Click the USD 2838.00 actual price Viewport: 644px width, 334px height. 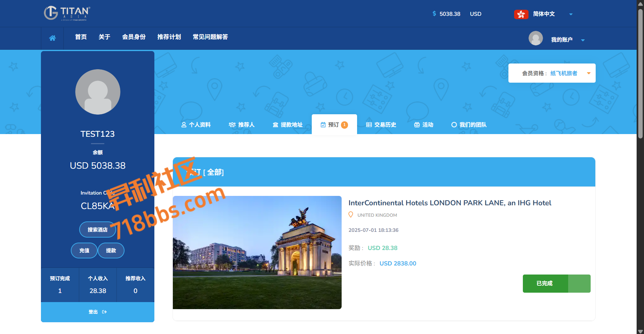coord(398,263)
